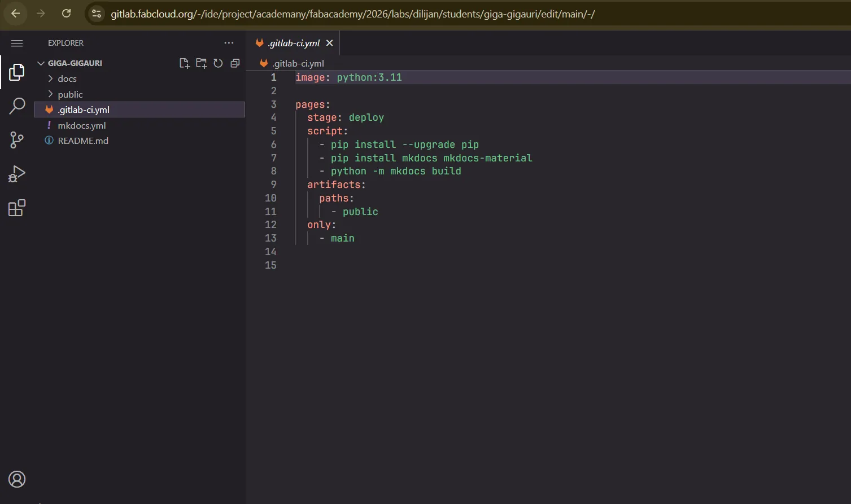Screen dimensions: 851x504
Task: Click line number 1 in the gutter
Action: pos(273,77)
